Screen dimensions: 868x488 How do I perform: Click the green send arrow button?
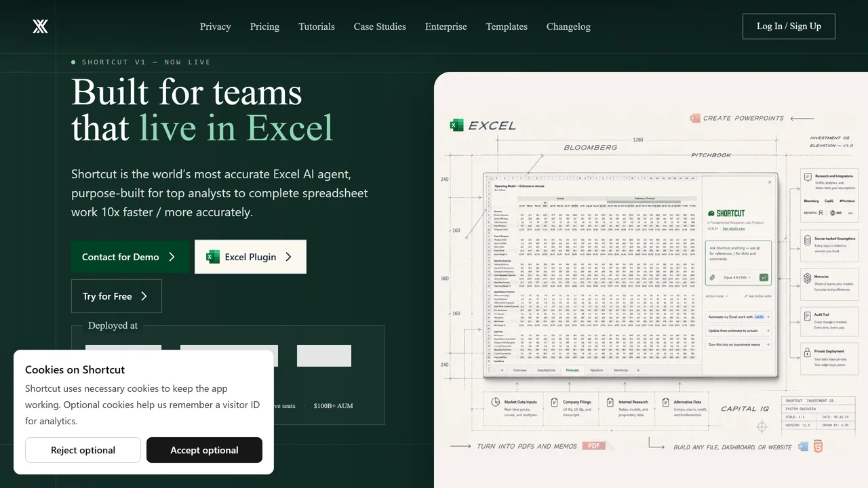(764, 277)
